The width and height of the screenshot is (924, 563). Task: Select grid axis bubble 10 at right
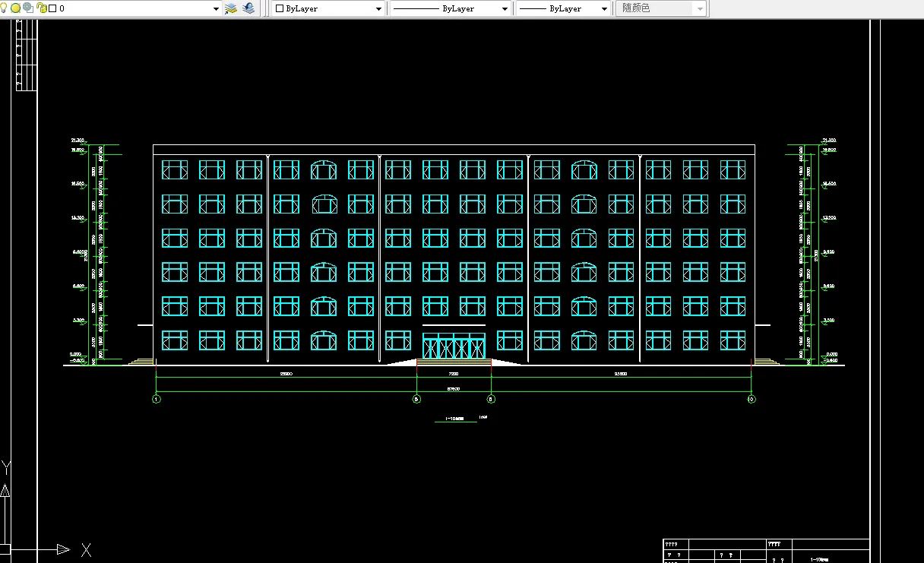752,399
